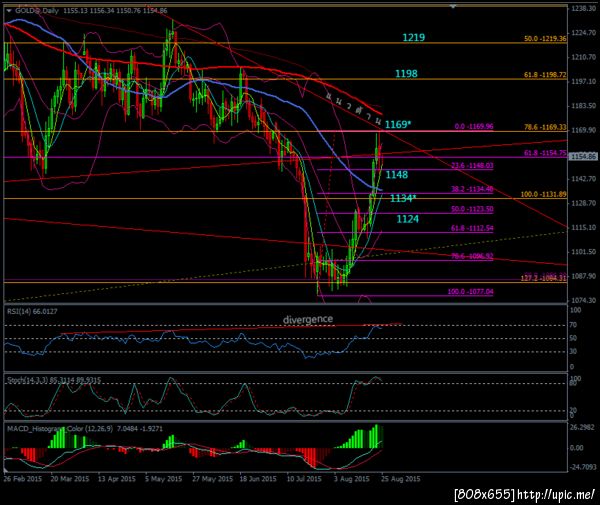Image resolution: width=600 pixels, height=505 pixels.
Task: Click the Fibonacci label 38.2 -1134.40
Action: coord(472,189)
